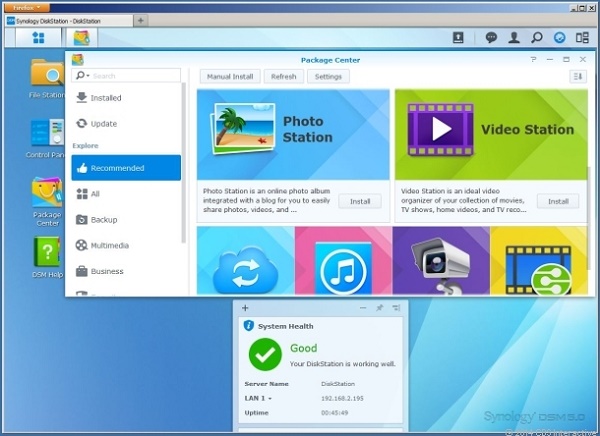The image size is (600, 436).
Task: Open the Backup category
Action: tap(126, 220)
